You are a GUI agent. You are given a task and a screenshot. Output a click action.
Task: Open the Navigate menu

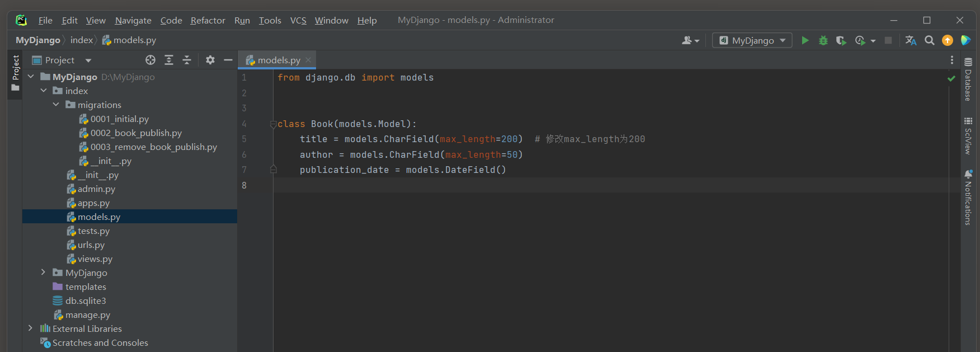tap(133, 20)
